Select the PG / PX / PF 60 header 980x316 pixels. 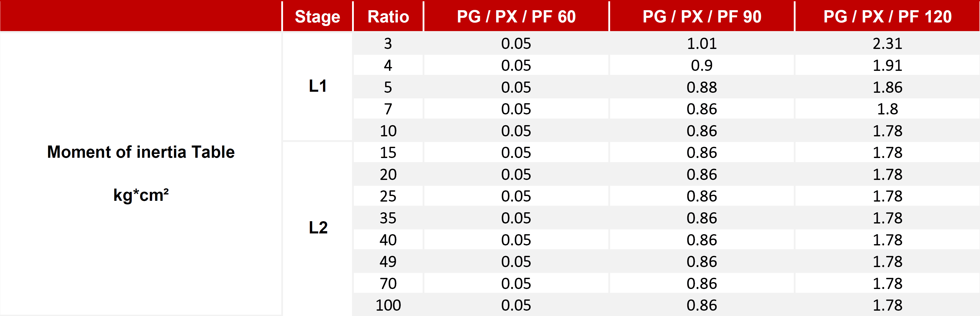tap(516, 16)
